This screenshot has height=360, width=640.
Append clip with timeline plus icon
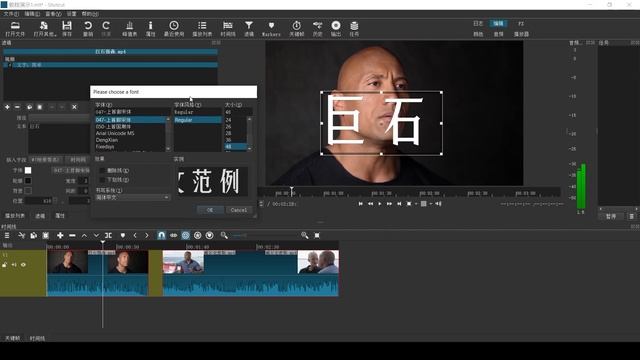tap(60, 236)
